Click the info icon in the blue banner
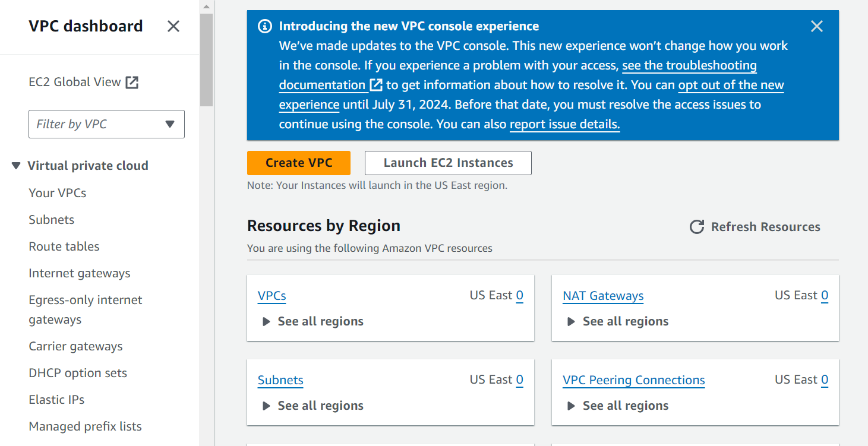Image resolution: width=868 pixels, height=446 pixels. tap(265, 27)
